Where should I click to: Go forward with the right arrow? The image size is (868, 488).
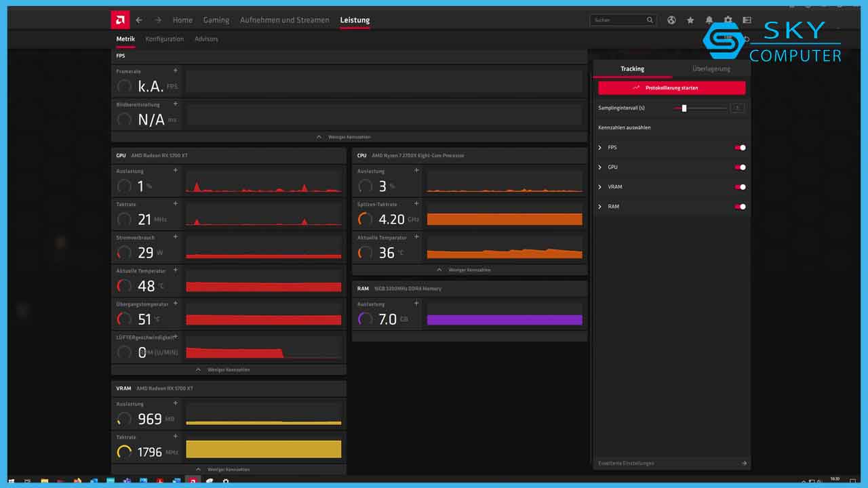158,20
